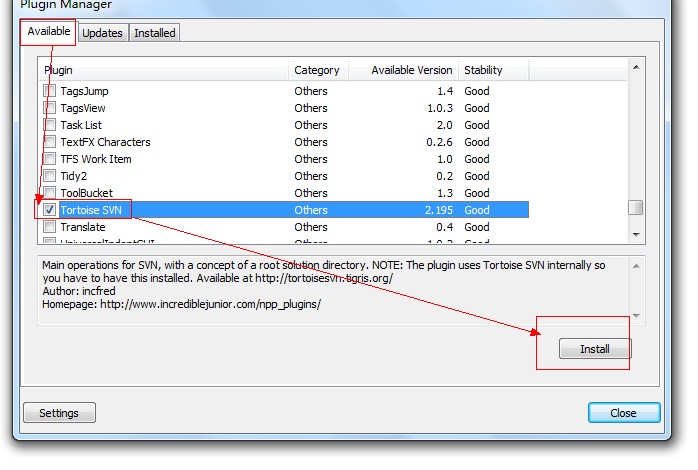Tick the Tidy2 plugin checkbox
Viewport: 698px width, 470px height.
50,176
